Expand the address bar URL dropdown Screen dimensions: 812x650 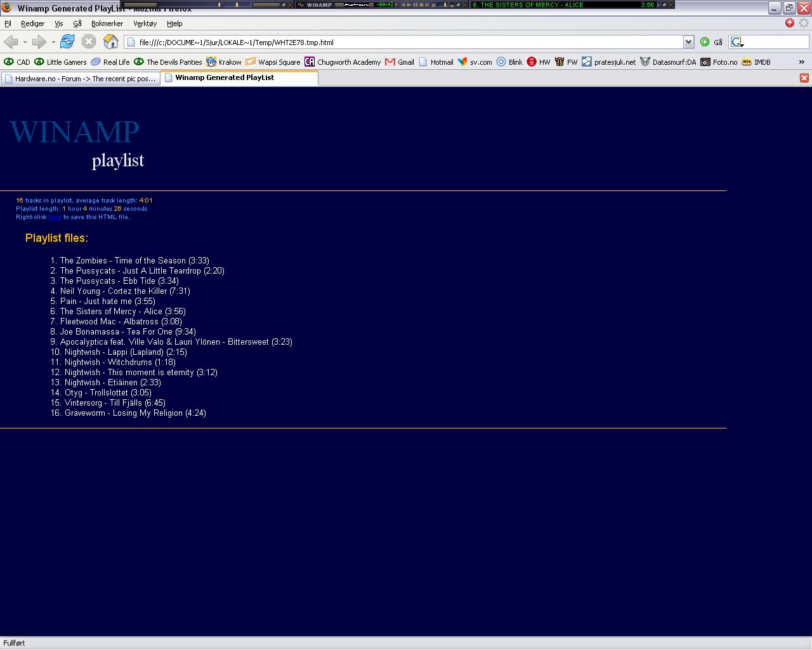(x=688, y=42)
